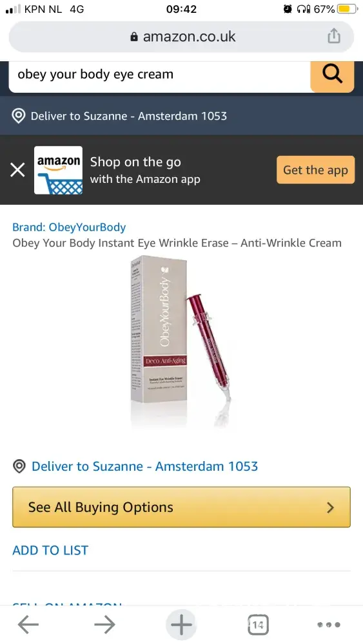Tap the blue Deliver to Suzanne - Amsterdam link
363x644 pixels.
pos(144,466)
